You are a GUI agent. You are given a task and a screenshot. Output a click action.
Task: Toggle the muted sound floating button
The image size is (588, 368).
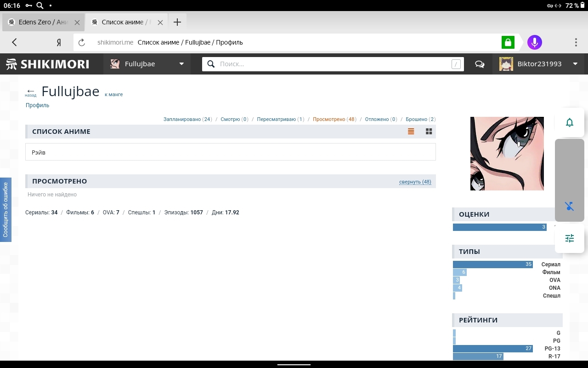point(569,206)
